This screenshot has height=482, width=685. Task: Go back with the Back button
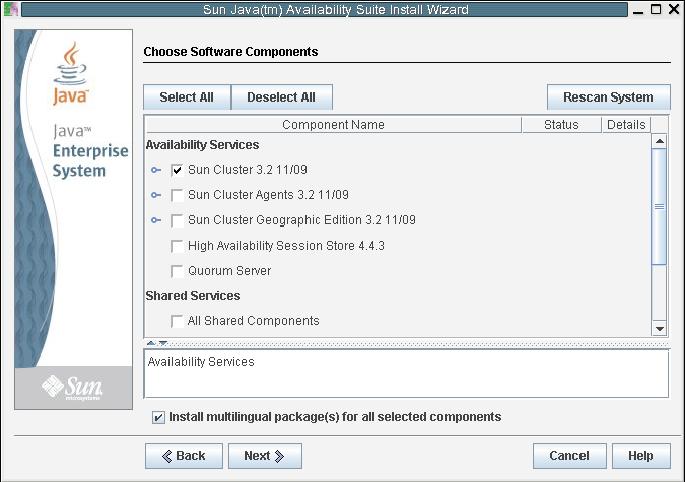coord(183,456)
